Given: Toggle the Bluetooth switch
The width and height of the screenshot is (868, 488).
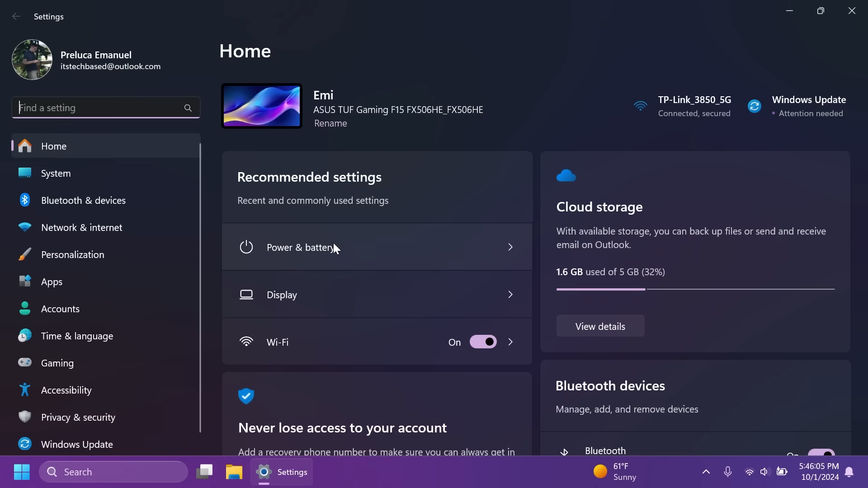Looking at the screenshot, I should 821,452.
